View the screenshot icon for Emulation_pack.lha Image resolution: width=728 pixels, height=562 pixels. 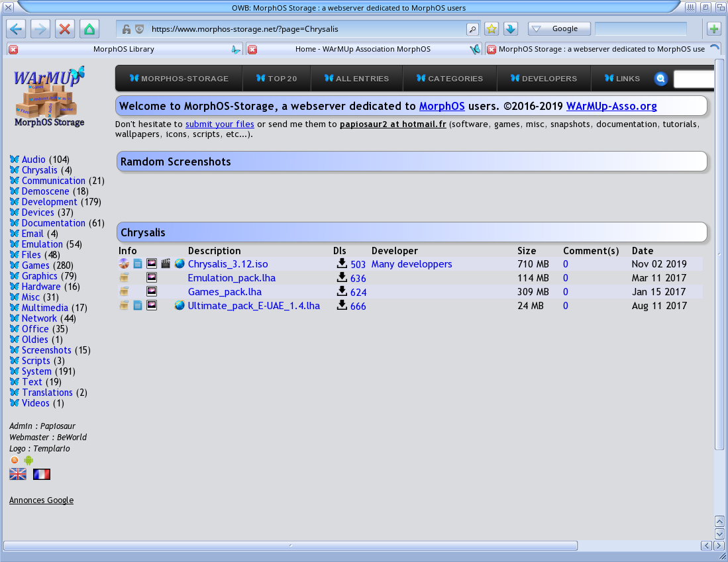coord(152,277)
